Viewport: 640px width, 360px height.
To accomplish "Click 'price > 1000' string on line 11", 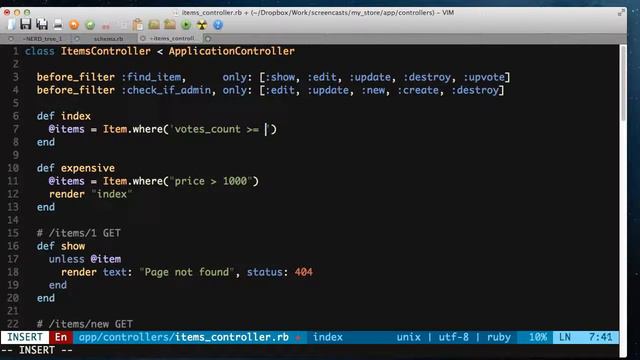I will coord(211,181).
